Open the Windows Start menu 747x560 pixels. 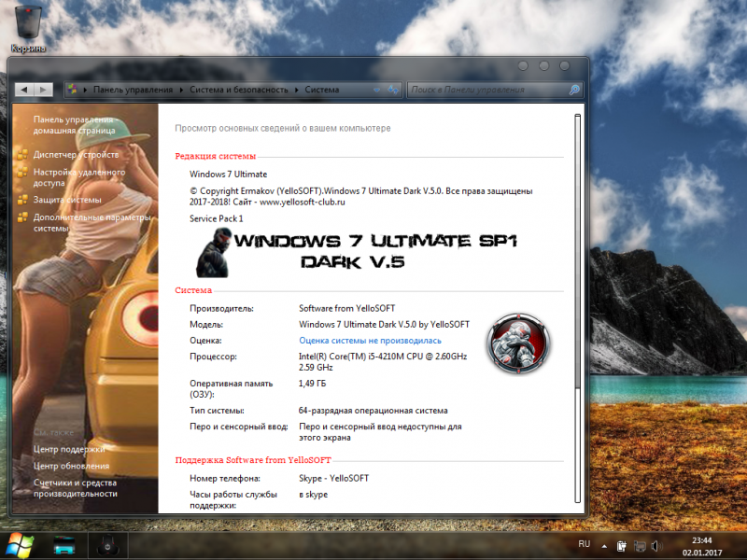pos(19,546)
